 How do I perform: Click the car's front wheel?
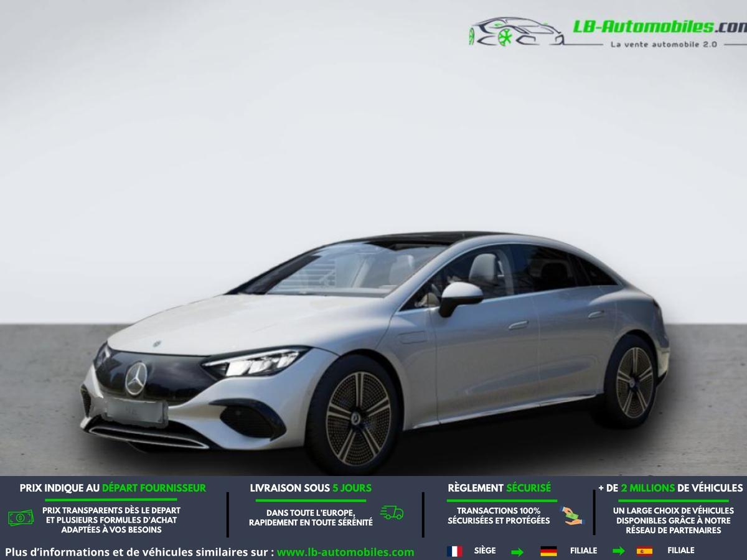(x=354, y=415)
